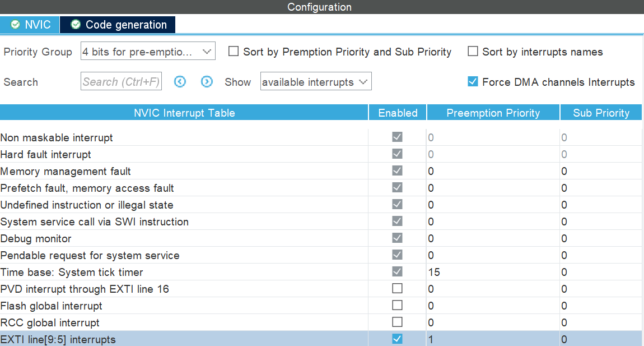Uncheck Force DMA channels Interrupts

pos(473,82)
